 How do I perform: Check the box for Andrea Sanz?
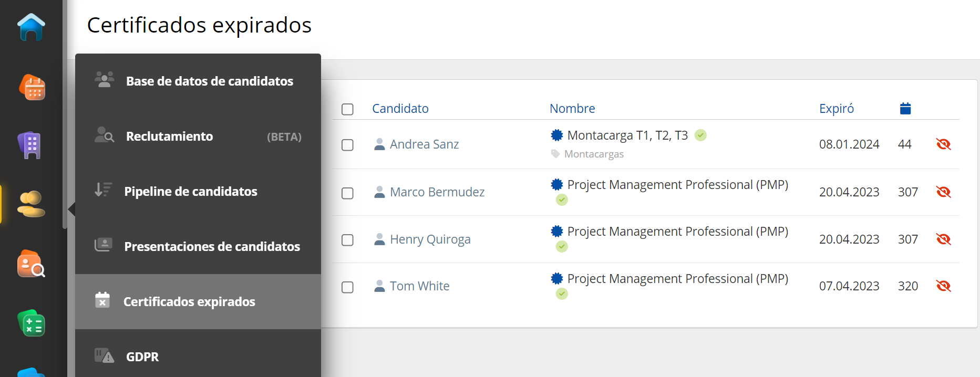(x=347, y=145)
